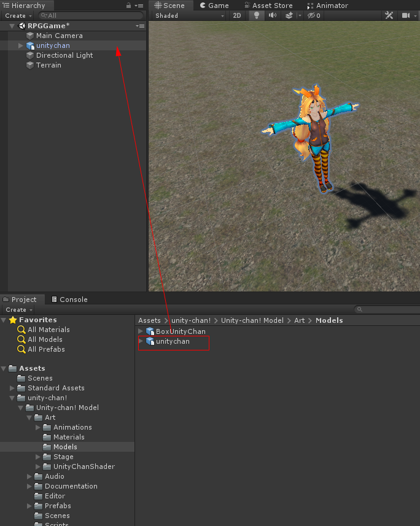Click the Hierarchy panel lock icon
The height and width of the screenshot is (526, 420).
128,6
